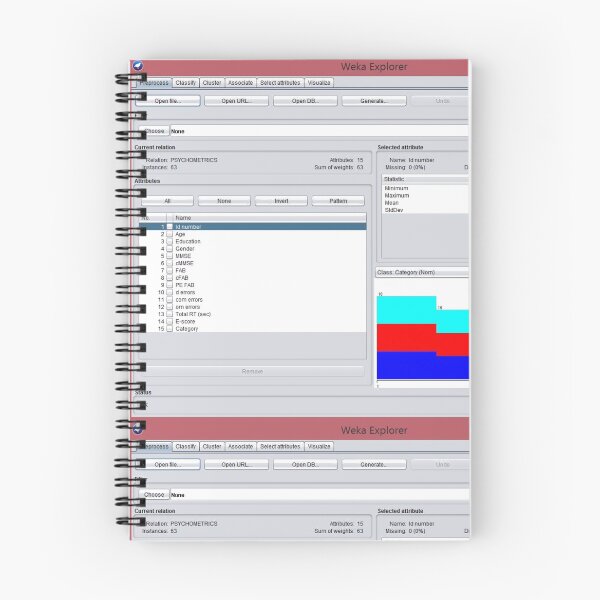The width and height of the screenshot is (600, 600).
Task: Tick the checkbox for PC FAB attribute
Action: (x=170, y=285)
